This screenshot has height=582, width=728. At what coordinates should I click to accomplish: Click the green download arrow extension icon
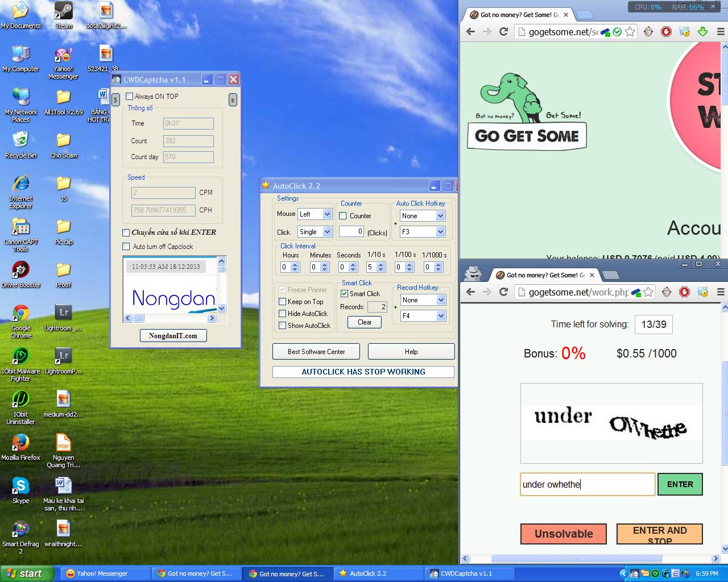pyautogui.click(x=702, y=32)
